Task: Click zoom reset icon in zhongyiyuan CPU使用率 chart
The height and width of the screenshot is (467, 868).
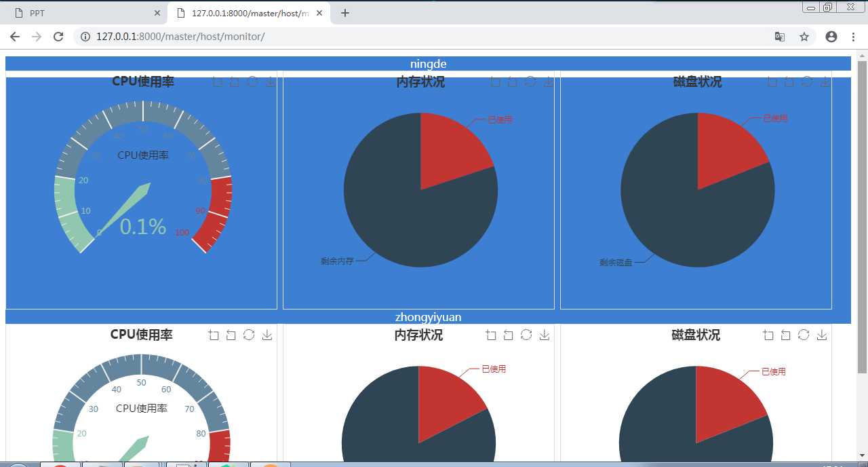Action: (231, 335)
